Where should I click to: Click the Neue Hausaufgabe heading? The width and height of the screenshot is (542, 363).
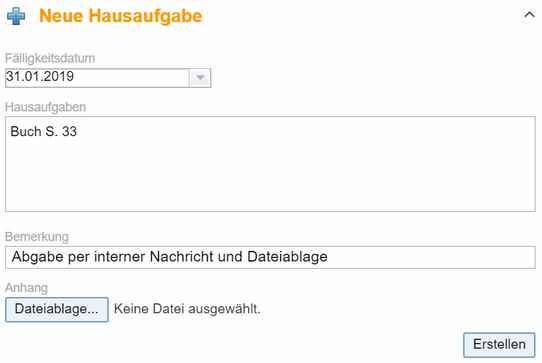point(121,16)
